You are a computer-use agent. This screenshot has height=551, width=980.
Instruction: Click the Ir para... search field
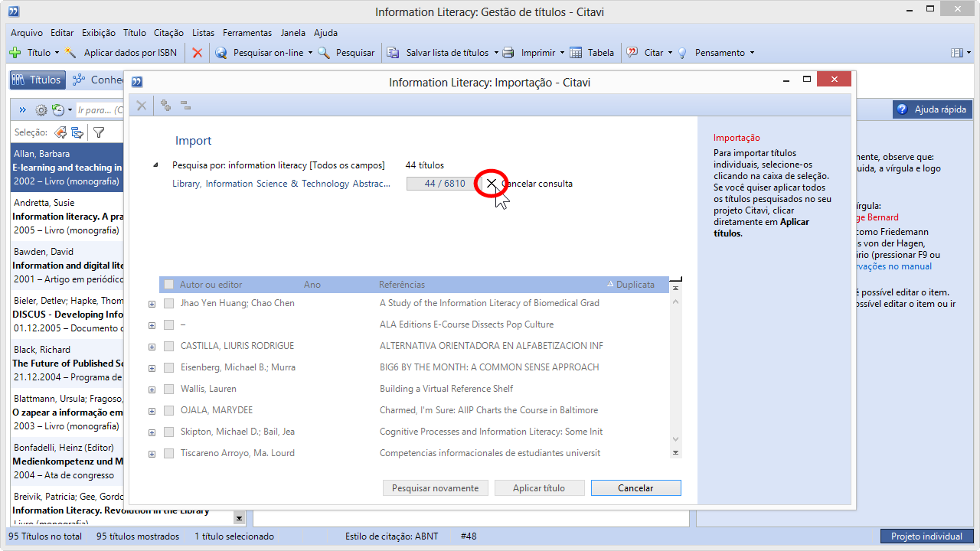click(x=100, y=110)
